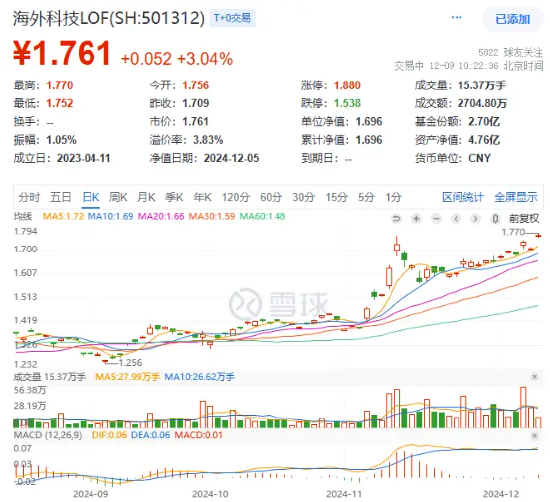Click the DIF:0.06 value label
This screenshot has width=550, height=502.
109,435
